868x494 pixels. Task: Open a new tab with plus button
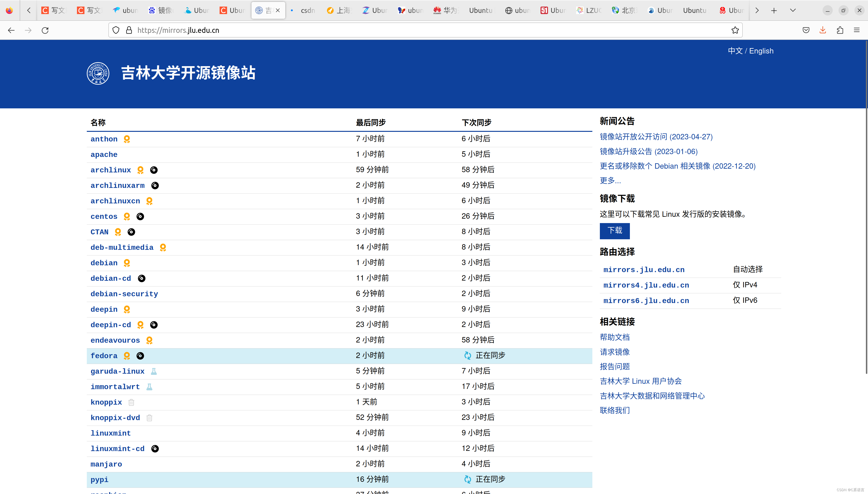774,11
